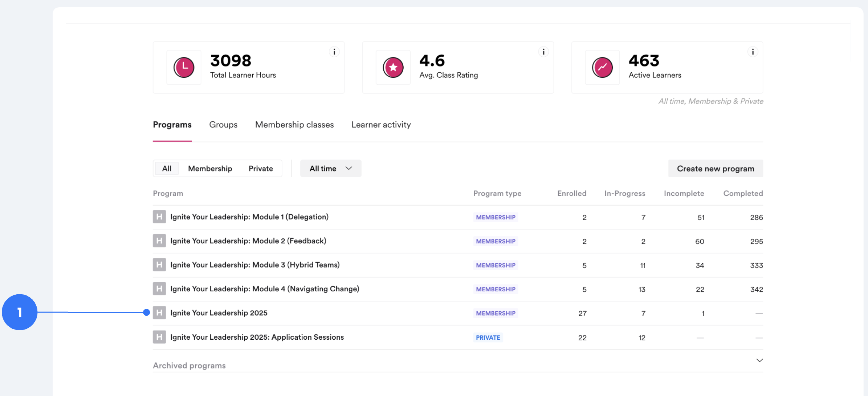The height and width of the screenshot is (396, 868).
Task: Click Completed value 286 for Module 1
Action: click(757, 217)
